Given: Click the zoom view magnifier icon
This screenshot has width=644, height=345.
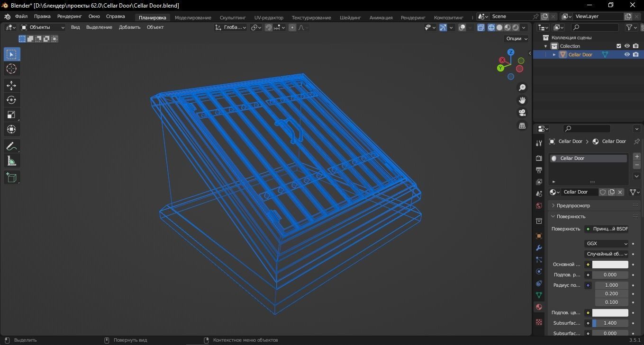Looking at the screenshot, I should coord(522,88).
